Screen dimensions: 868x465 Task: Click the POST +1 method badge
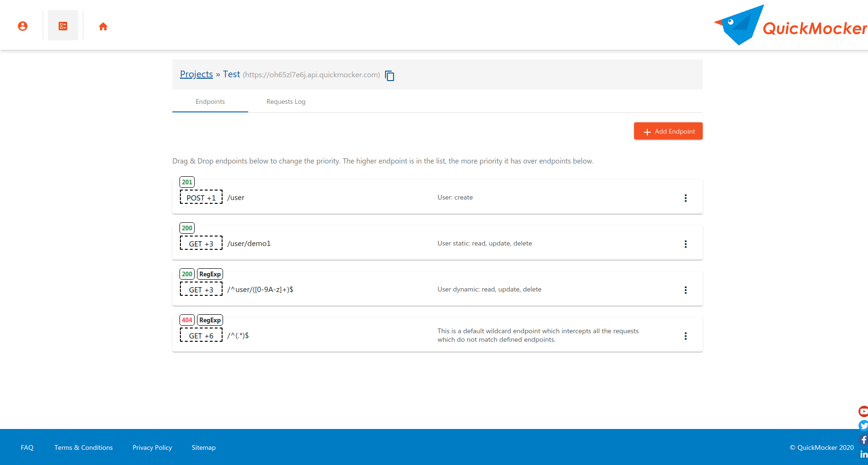[x=201, y=198]
